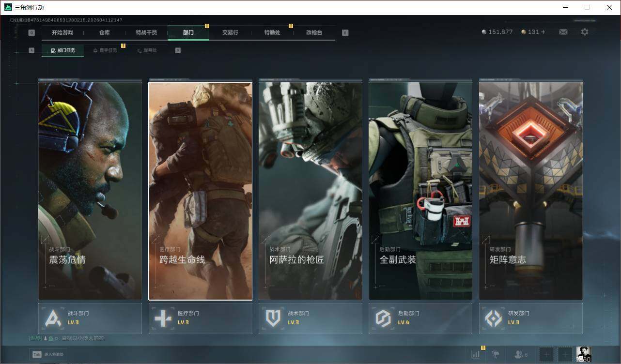
Task: Click the E key hint icon
Action: click(x=345, y=33)
